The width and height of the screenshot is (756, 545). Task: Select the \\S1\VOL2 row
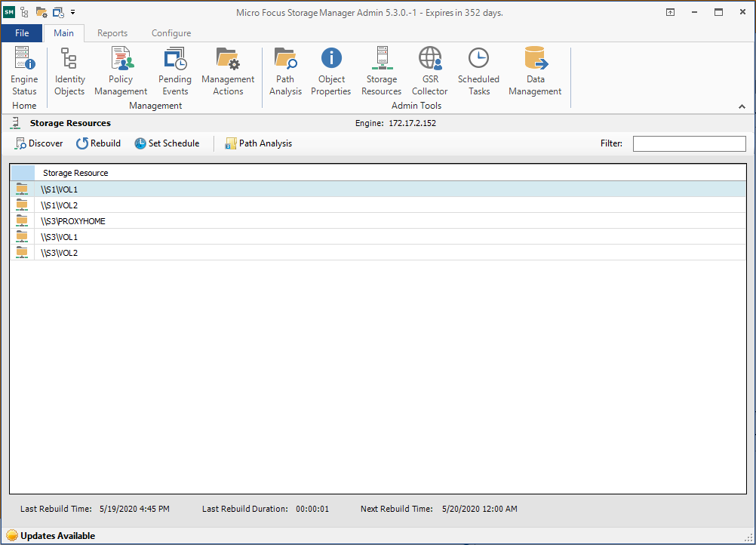[x=378, y=205]
